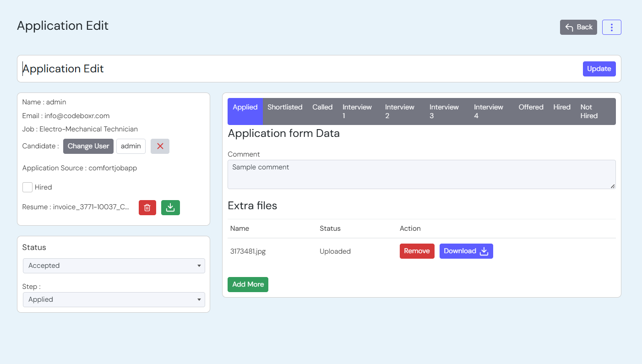
Task: Click the resize handle of Comment box
Action: [613, 186]
